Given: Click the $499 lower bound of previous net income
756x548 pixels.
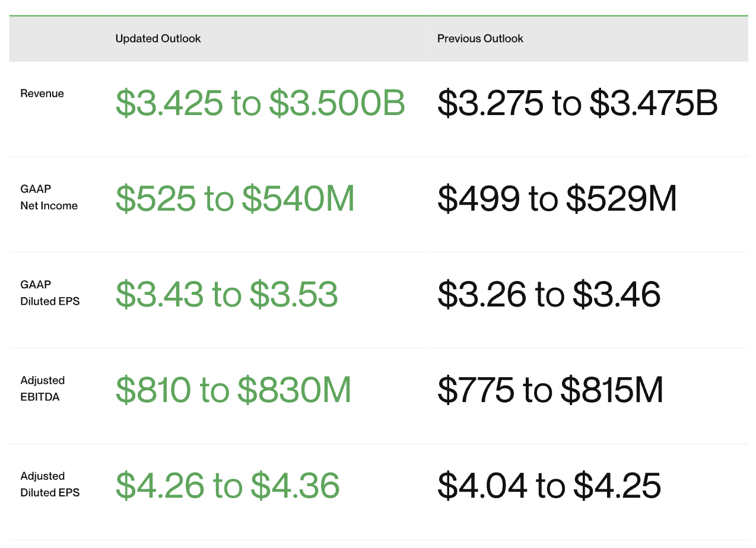Looking at the screenshot, I should tap(478, 199).
